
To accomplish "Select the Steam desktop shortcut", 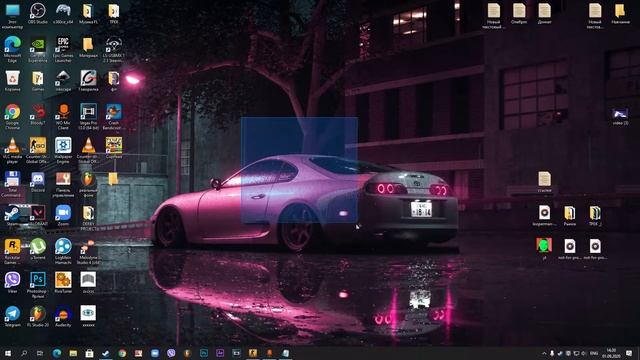I will point(12,213).
